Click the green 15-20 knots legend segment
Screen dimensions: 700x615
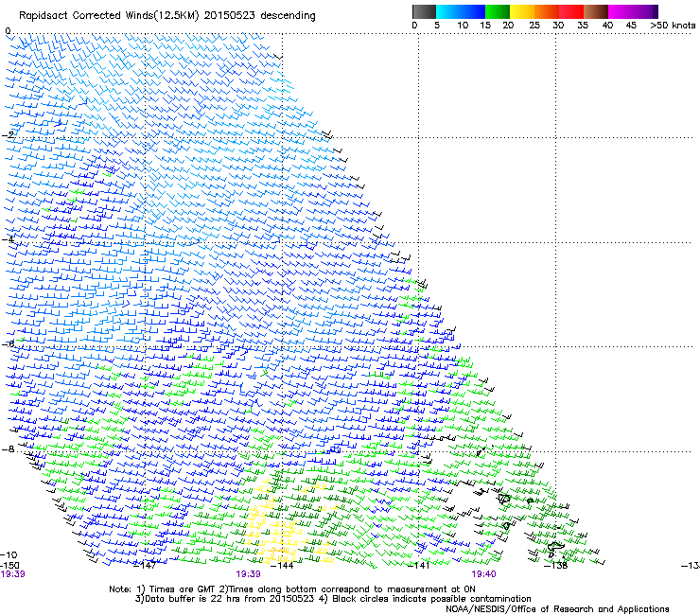(498, 11)
